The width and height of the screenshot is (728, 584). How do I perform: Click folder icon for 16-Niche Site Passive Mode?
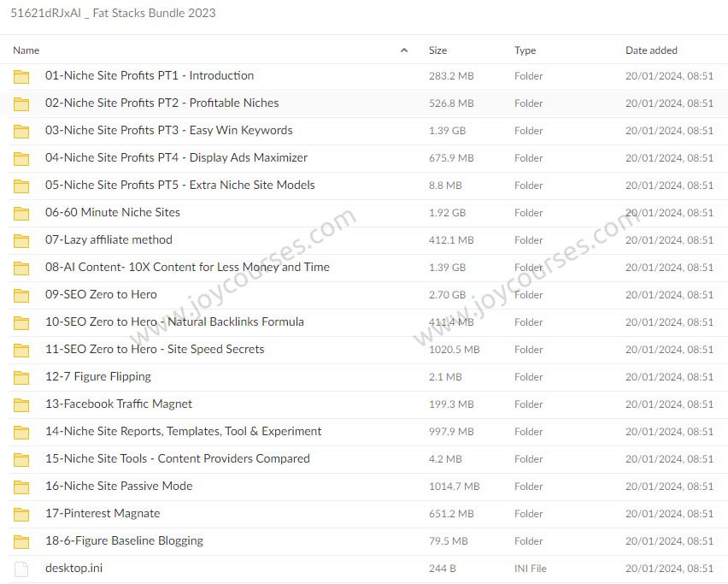point(21,487)
